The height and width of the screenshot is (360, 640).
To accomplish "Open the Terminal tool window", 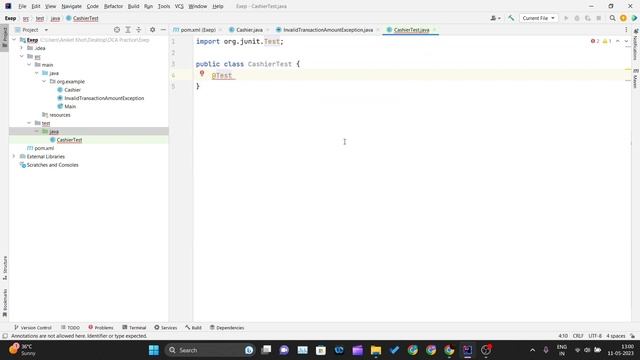I will pyautogui.click(x=134, y=328).
